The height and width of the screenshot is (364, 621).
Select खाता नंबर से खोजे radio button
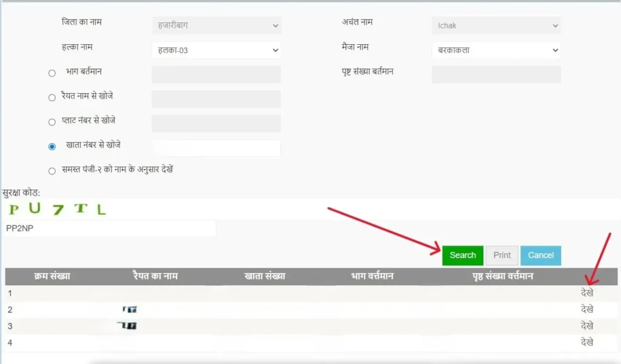click(52, 147)
